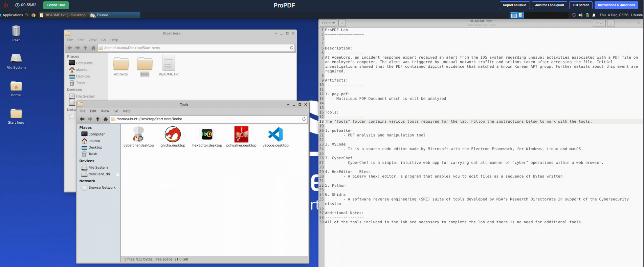The height and width of the screenshot is (267, 644).
Task: Click the Instructions & Questions button
Action: click(616, 5)
